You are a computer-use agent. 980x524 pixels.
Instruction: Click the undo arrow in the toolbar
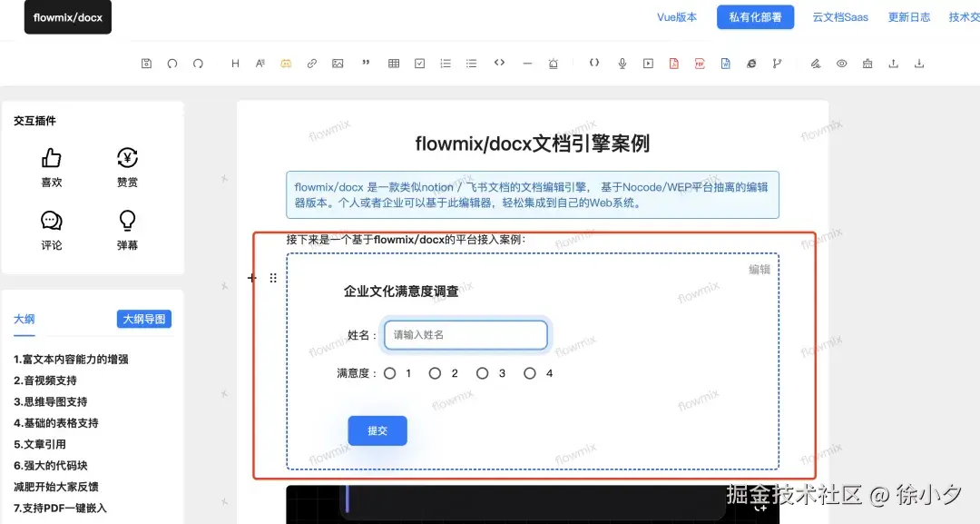172,63
